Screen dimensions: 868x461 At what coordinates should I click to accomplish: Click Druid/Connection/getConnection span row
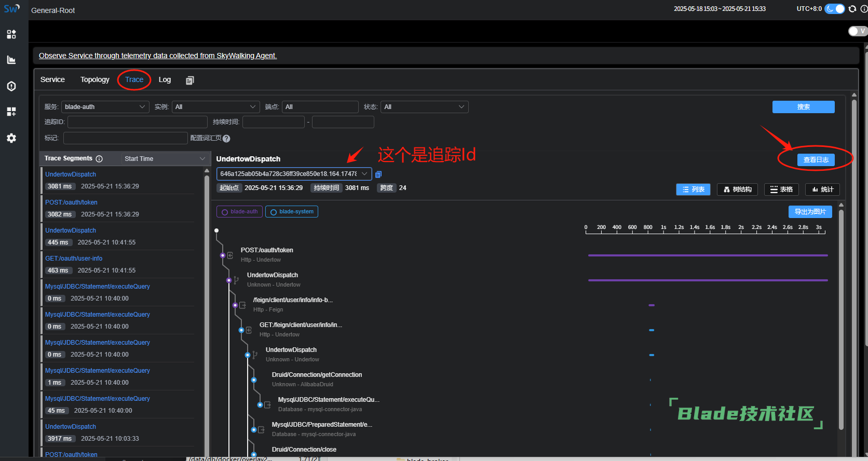coord(317,379)
